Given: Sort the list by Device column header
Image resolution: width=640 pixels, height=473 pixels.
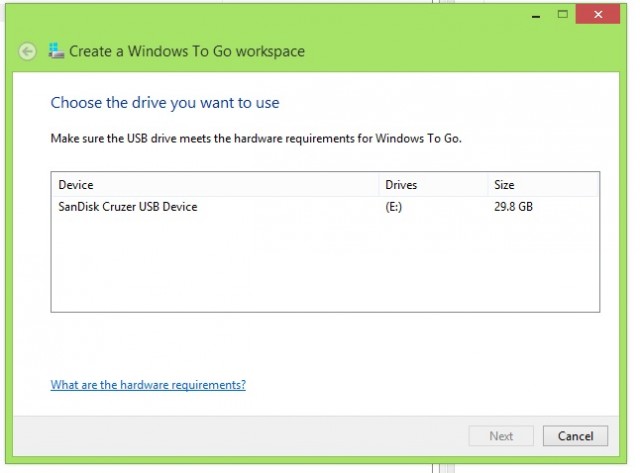Looking at the screenshot, I should [215, 185].
